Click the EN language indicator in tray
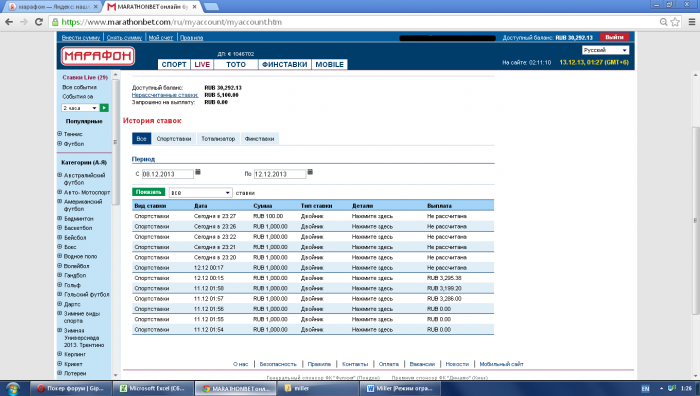Image resolution: width=700 pixels, height=396 pixels. tap(646, 388)
